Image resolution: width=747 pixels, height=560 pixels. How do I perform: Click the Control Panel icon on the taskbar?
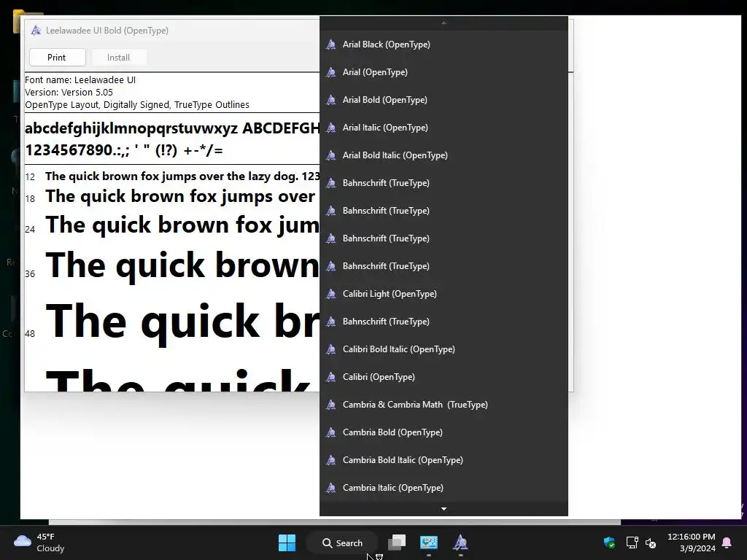(429, 542)
